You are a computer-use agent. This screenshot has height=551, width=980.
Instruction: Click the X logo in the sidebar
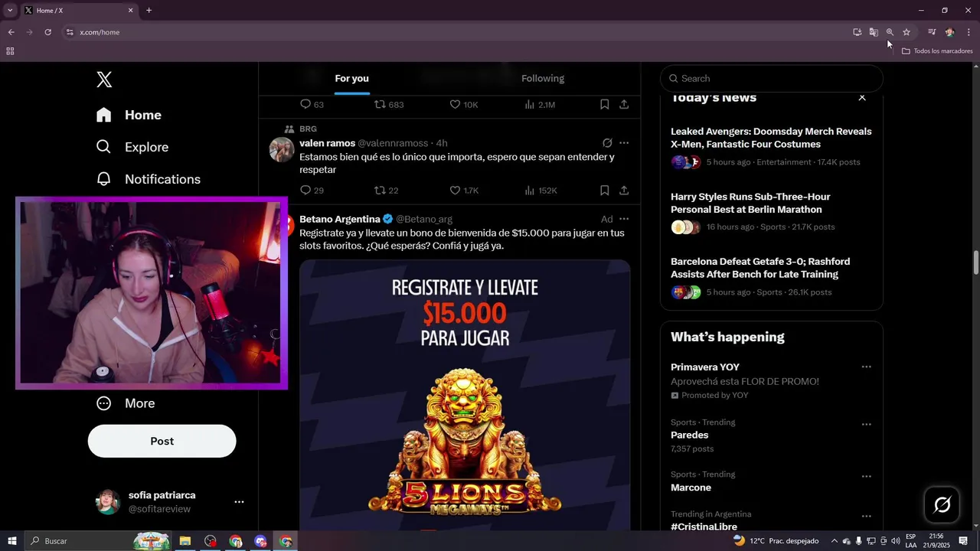point(104,79)
